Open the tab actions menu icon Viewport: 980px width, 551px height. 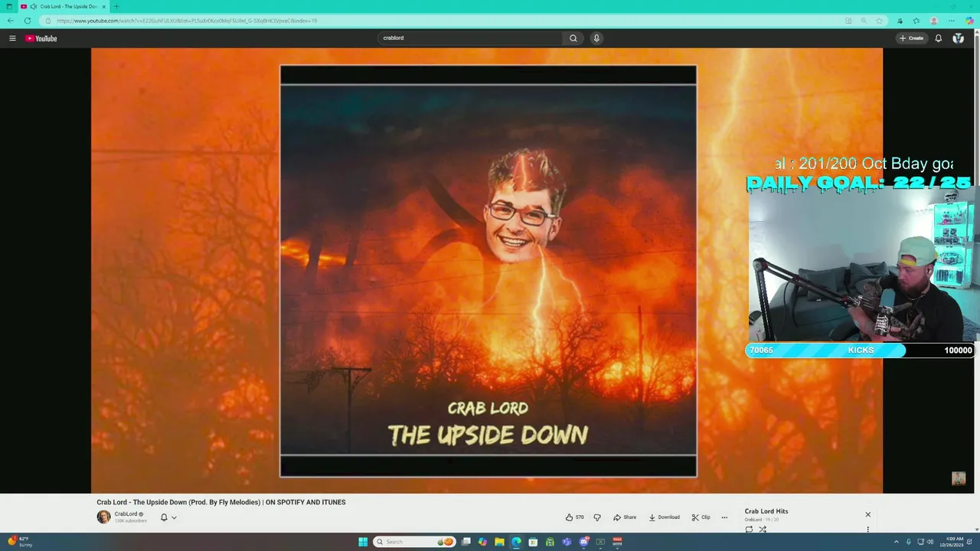point(9,6)
